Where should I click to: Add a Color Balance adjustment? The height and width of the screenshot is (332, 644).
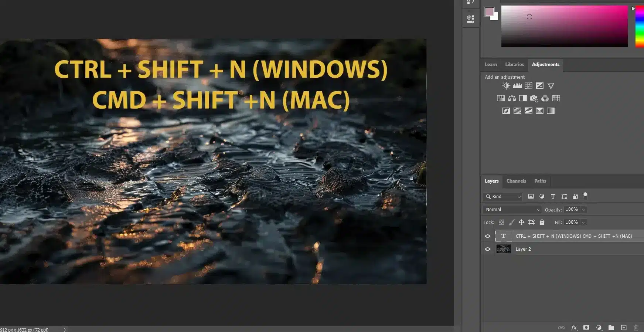click(512, 98)
